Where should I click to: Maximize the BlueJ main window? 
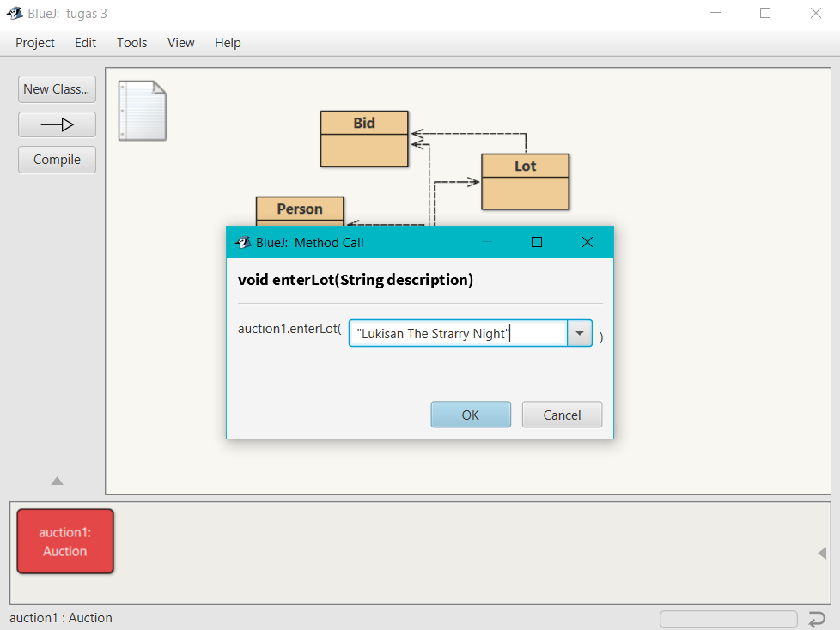click(x=765, y=13)
